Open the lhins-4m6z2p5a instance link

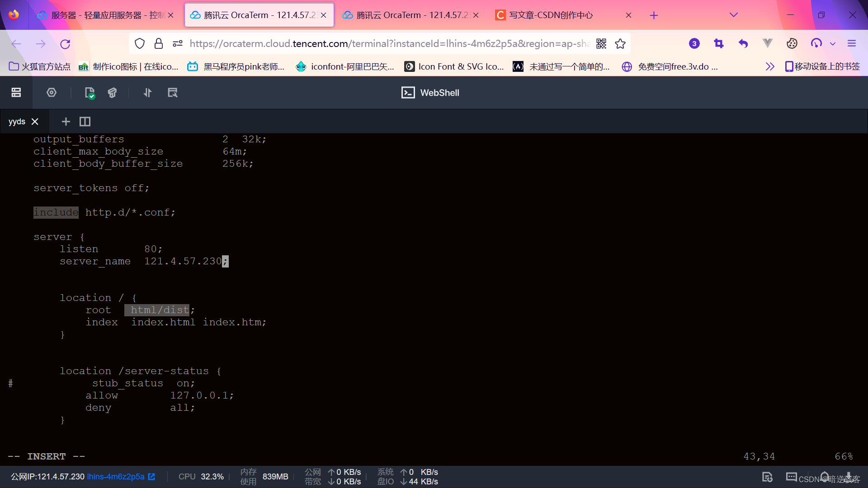tap(116, 477)
